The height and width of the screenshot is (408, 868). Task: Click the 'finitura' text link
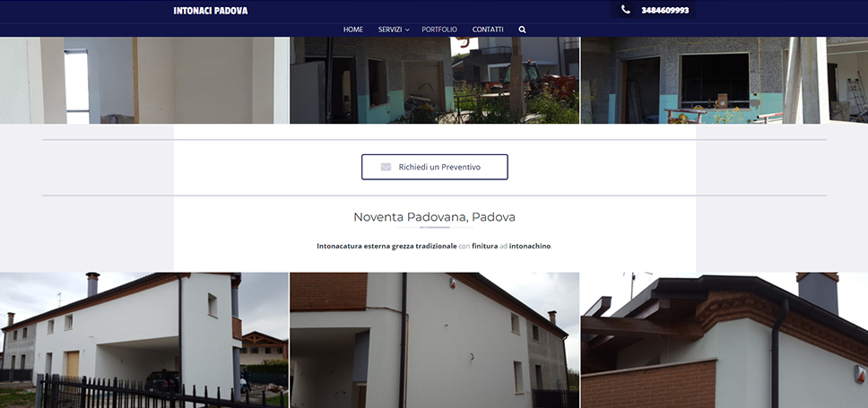[x=484, y=246]
